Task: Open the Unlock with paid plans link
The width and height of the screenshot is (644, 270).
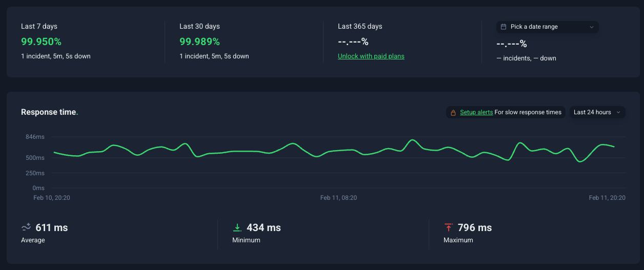Action: pyautogui.click(x=371, y=56)
